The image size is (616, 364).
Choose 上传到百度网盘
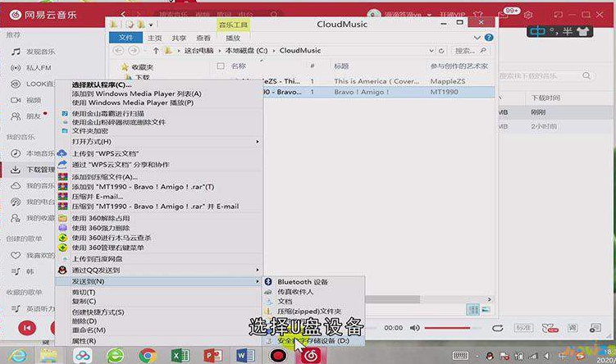pyautogui.click(x=97, y=259)
